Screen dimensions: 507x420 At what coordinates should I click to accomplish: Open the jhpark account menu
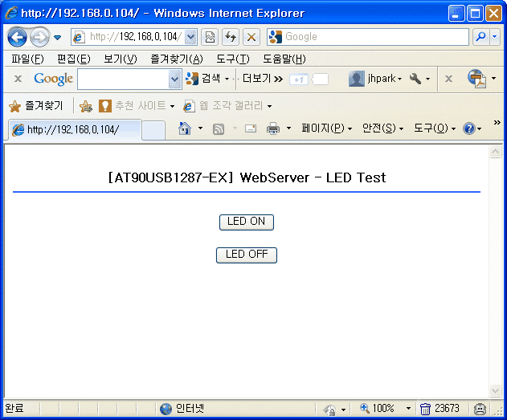coord(375,79)
